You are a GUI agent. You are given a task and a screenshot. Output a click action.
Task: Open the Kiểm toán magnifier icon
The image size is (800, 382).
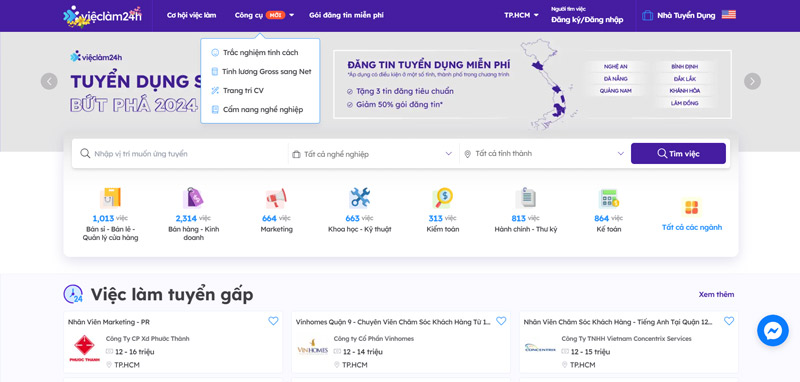(442, 198)
